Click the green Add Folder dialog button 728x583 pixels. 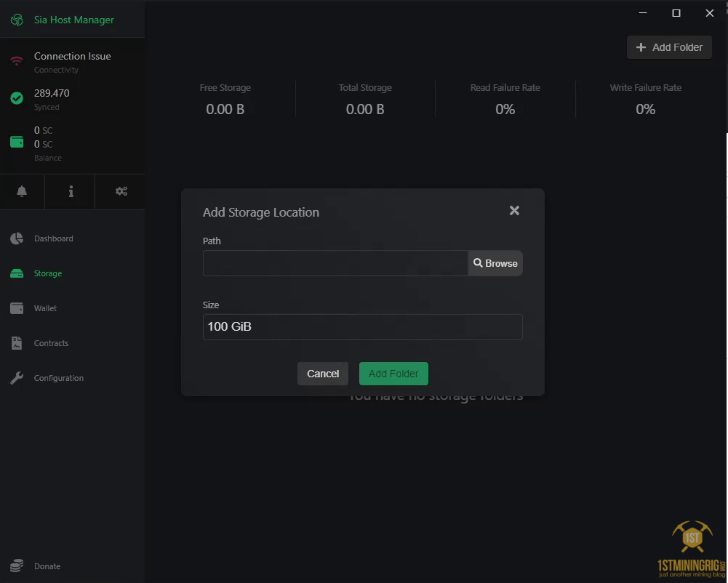point(393,374)
